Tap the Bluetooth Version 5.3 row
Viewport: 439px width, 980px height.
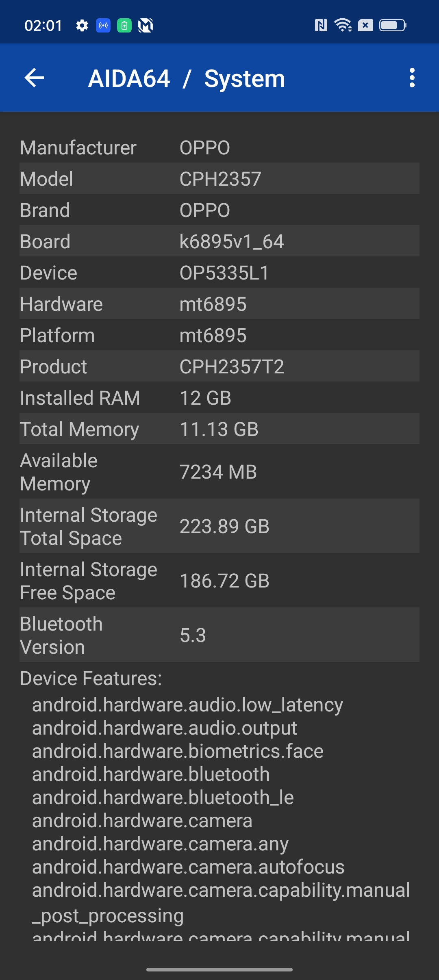219,635
